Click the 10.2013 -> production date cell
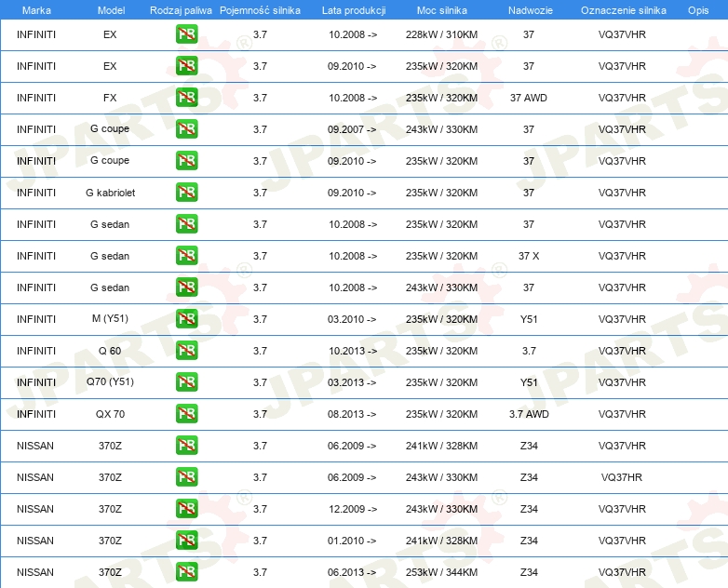 pos(353,351)
